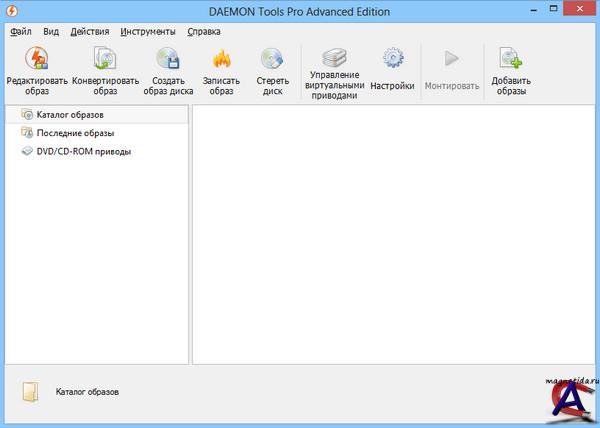Click the DAEMON Tools title bar logo
Screen dimensions: 600x428
pos(11,11)
